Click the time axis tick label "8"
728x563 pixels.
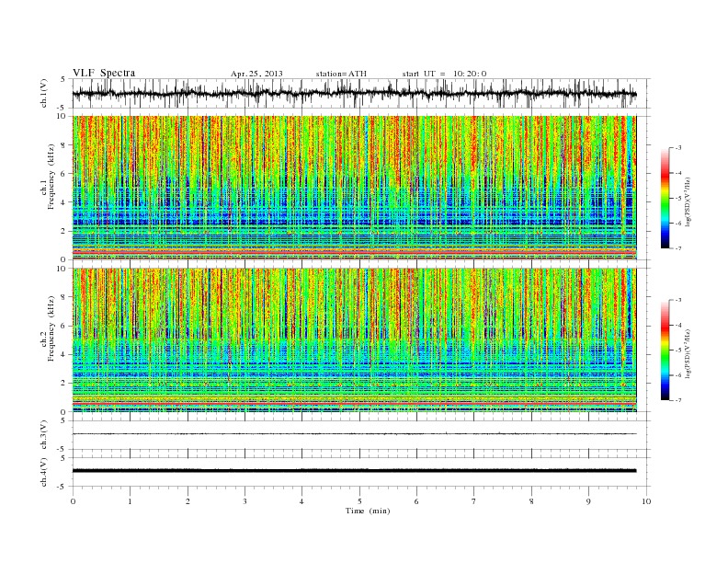click(531, 501)
